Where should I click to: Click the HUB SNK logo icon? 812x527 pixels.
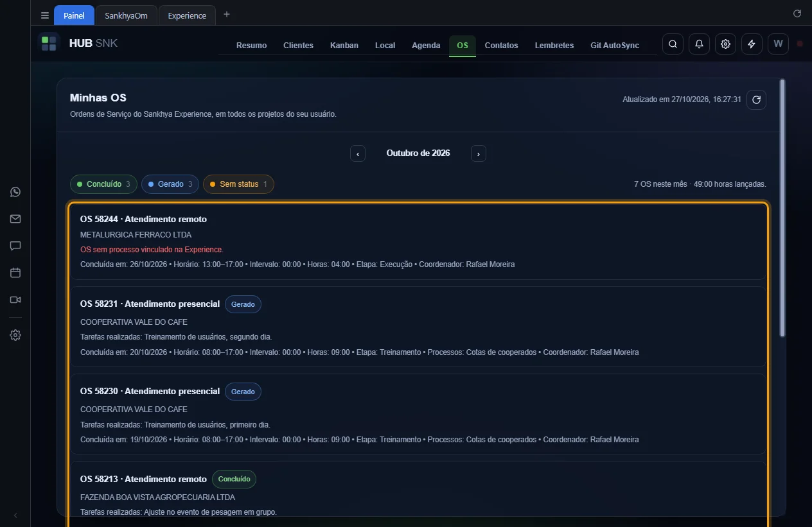click(49, 44)
